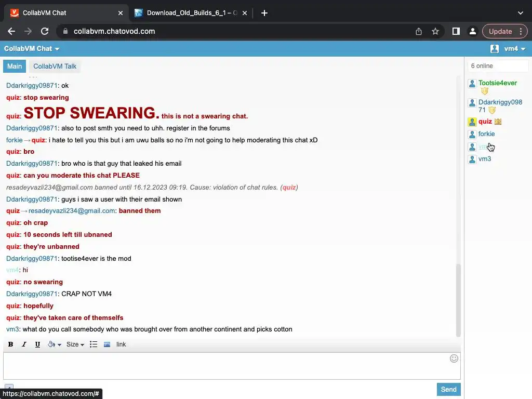Click vm4's avatar in user list
This screenshot has width=532, height=399.
coord(472,147)
